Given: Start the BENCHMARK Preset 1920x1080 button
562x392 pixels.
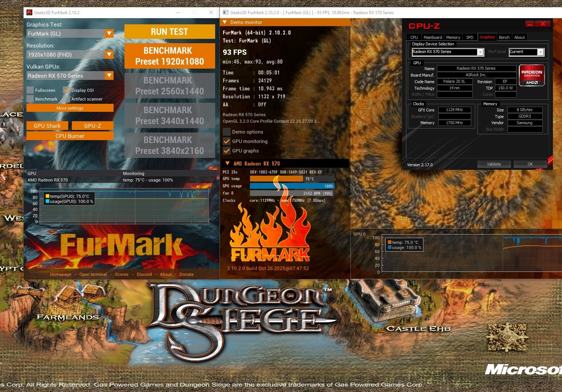Looking at the screenshot, I should [169, 56].
